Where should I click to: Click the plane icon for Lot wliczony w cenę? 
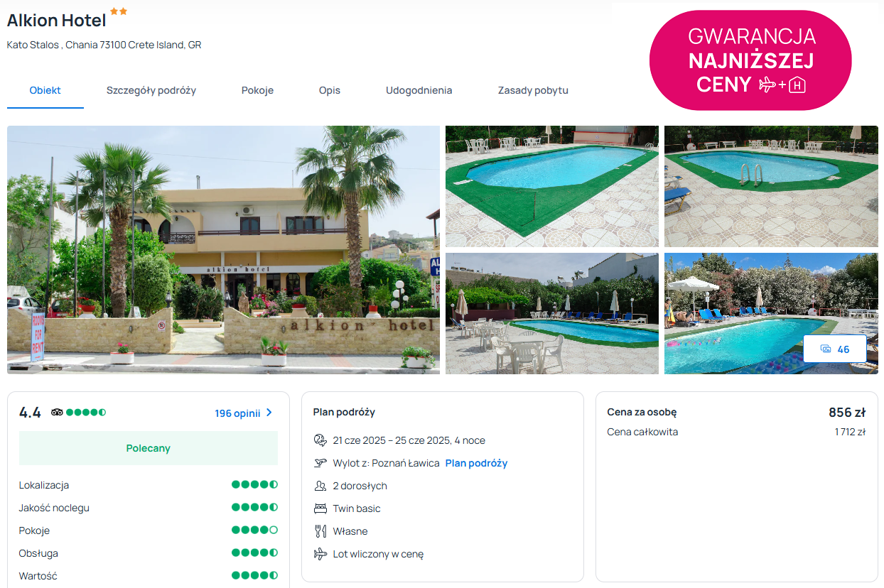pos(320,554)
